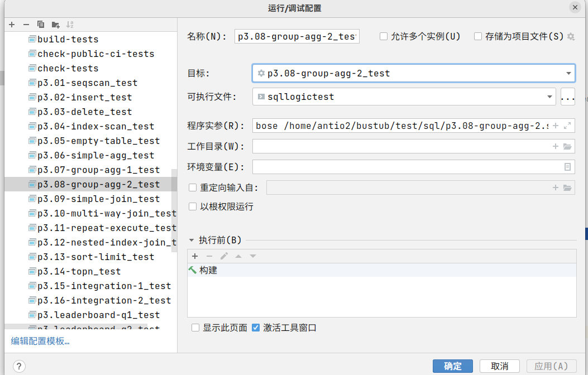Viewport: 588px width, 375px height.
Task: Open the 可执行文件 sqllogictest dropdown
Action: [549, 97]
